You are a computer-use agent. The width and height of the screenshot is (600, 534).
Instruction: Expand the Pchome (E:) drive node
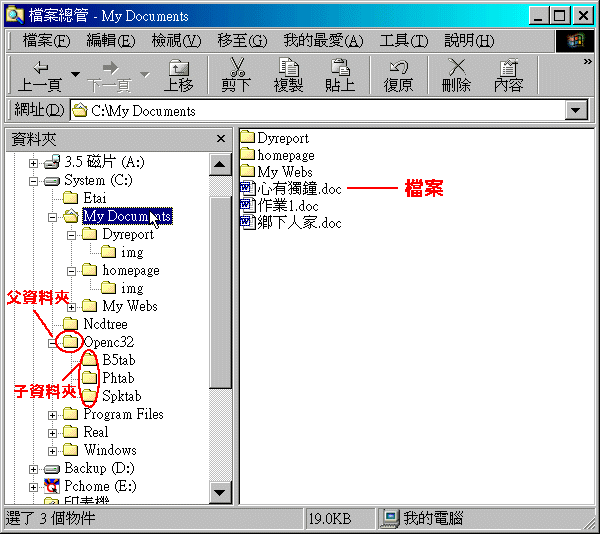33,487
